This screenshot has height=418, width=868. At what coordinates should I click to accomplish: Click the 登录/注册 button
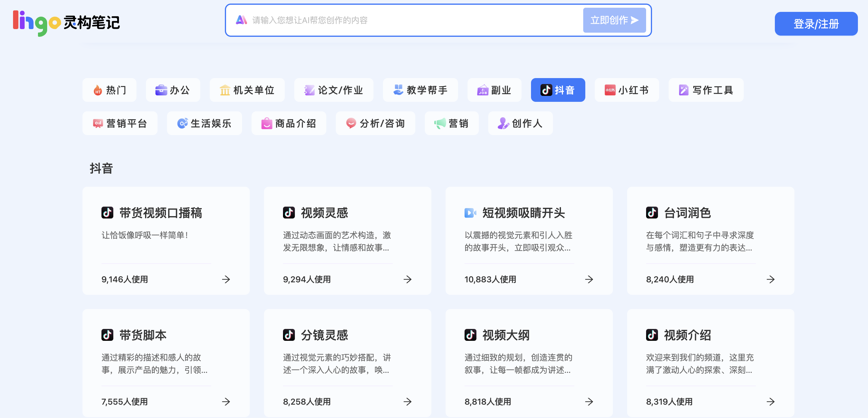pos(816,24)
